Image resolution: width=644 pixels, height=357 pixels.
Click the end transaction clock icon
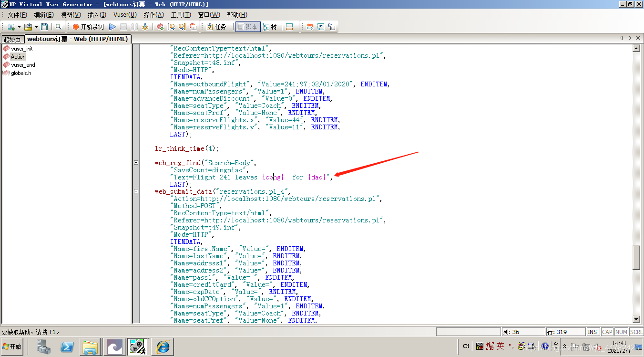pos(182,27)
